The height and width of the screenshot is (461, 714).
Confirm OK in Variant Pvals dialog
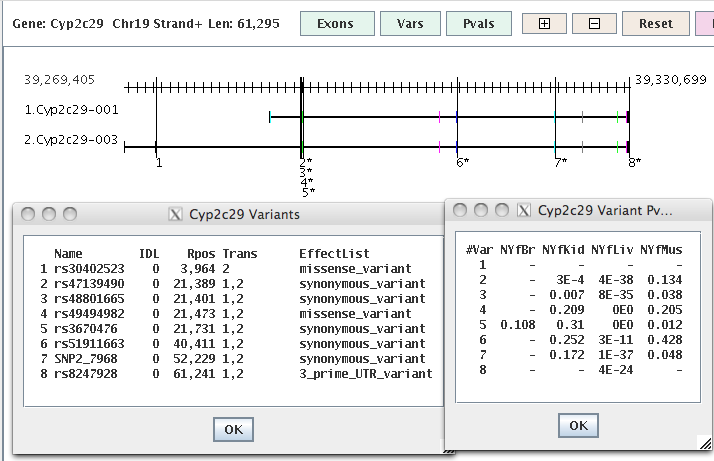pos(577,425)
